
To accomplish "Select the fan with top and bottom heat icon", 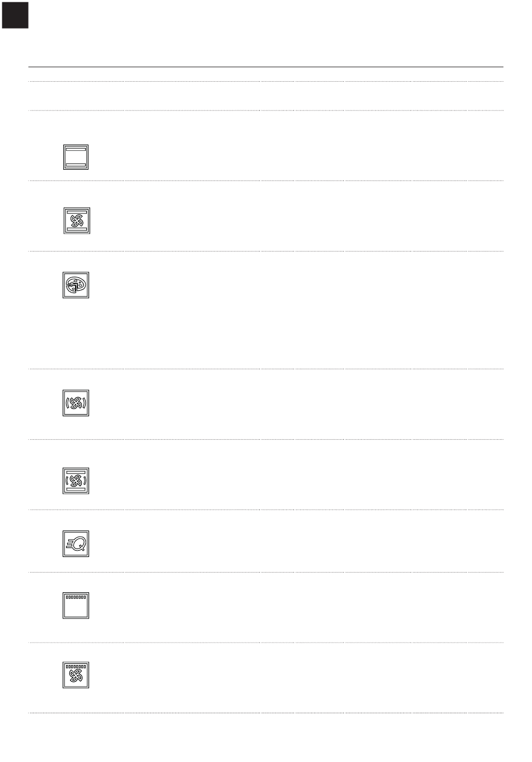I will (x=76, y=221).
